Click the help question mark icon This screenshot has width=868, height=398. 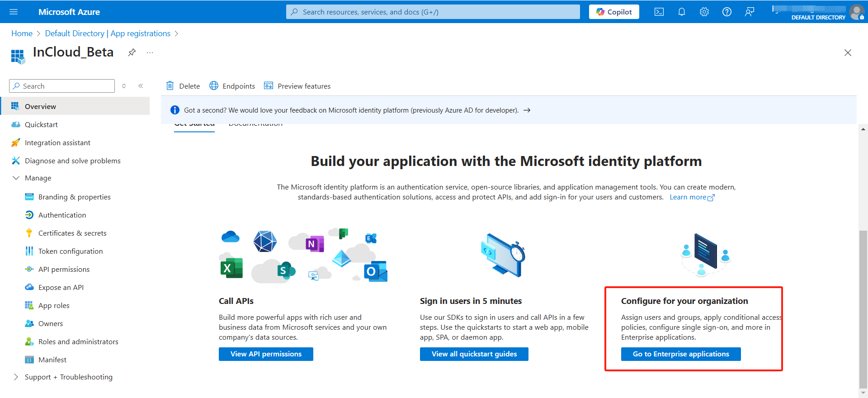[727, 12]
